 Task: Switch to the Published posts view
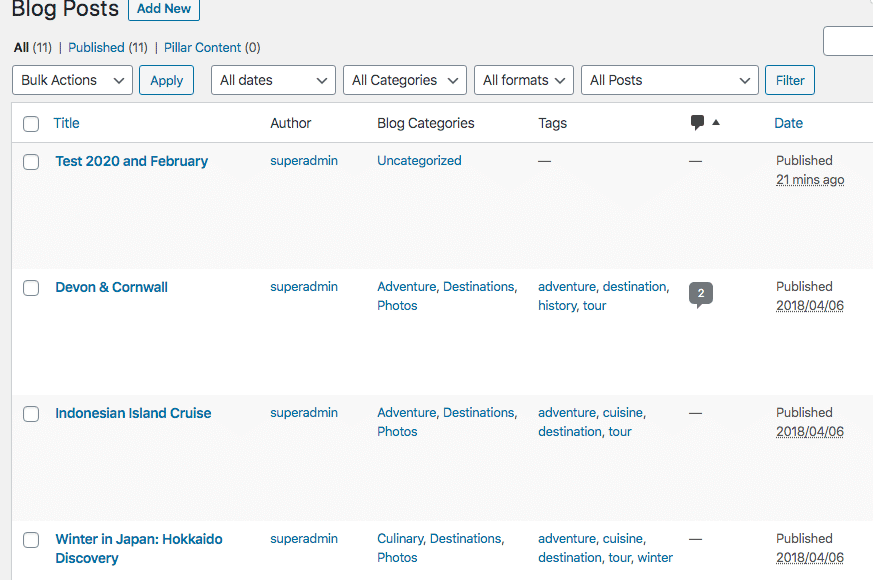pos(98,47)
